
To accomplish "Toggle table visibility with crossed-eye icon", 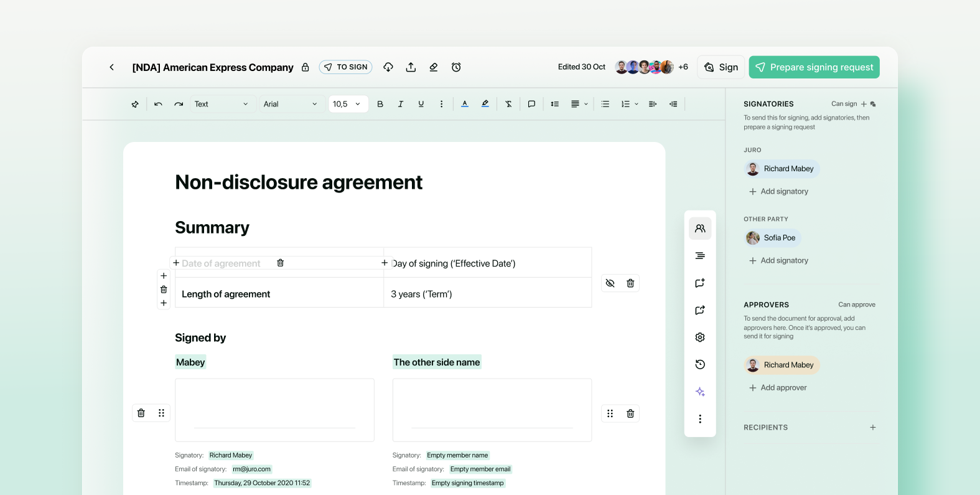I will click(610, 283).
